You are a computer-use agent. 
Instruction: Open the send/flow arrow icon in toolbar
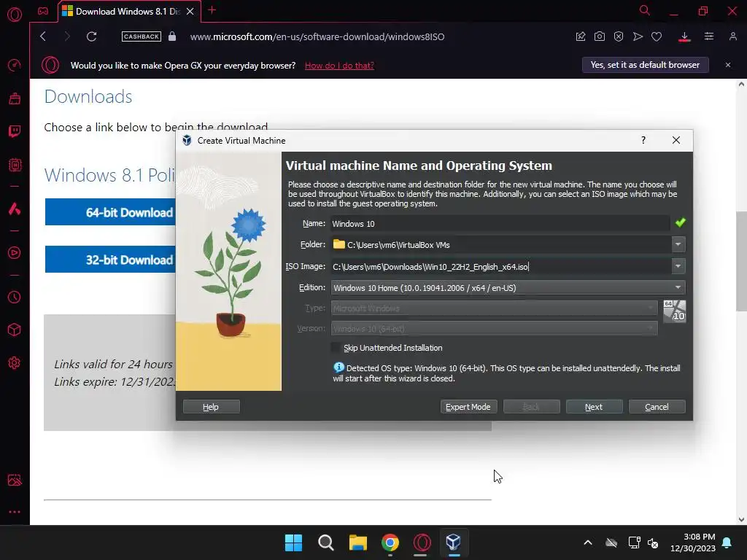tap(638, 36)
